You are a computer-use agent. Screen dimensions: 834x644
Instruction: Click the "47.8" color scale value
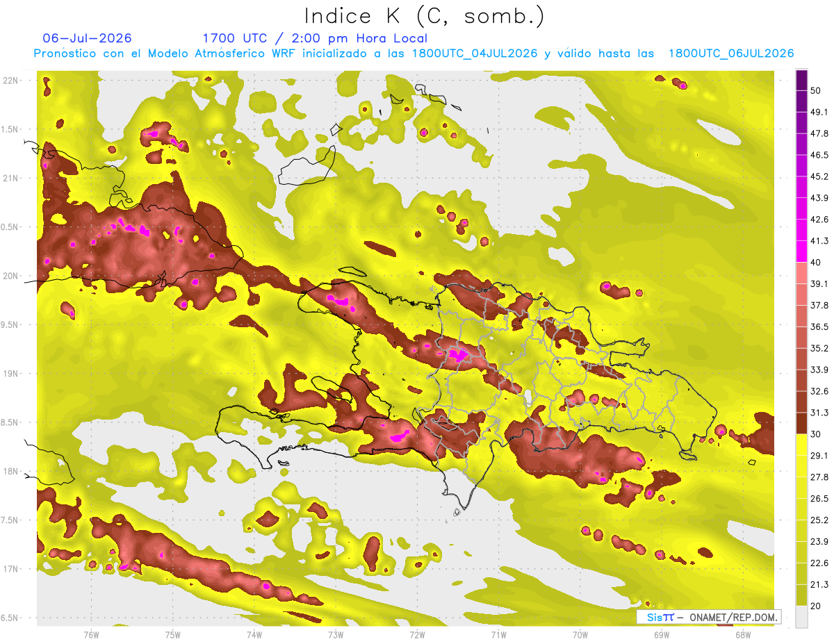[x=819, y=133]
